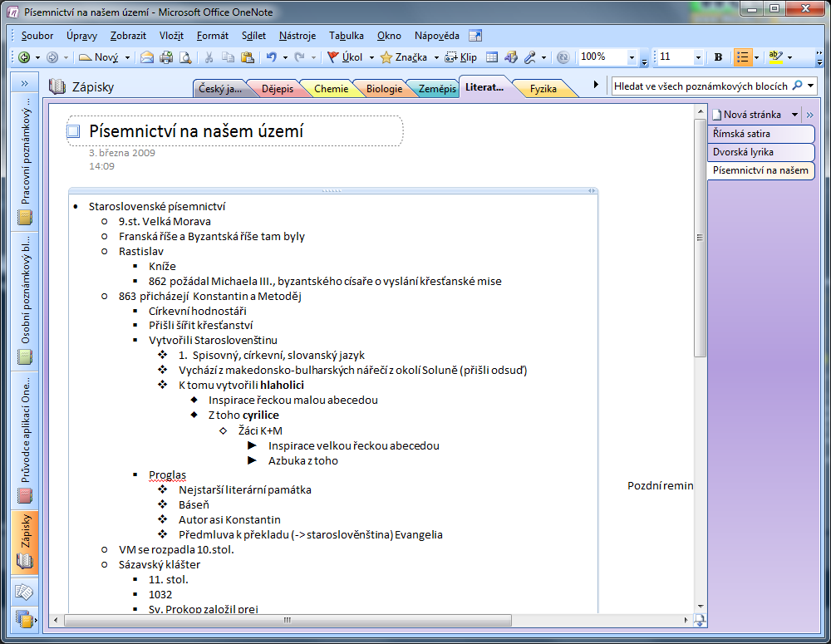Switch to the Chemie section tab

331,89
